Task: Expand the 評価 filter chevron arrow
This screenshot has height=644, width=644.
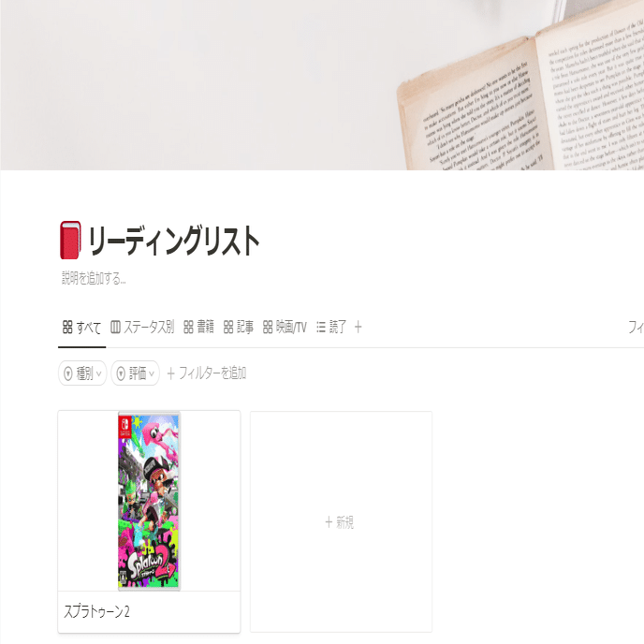Action: [152, 373]
